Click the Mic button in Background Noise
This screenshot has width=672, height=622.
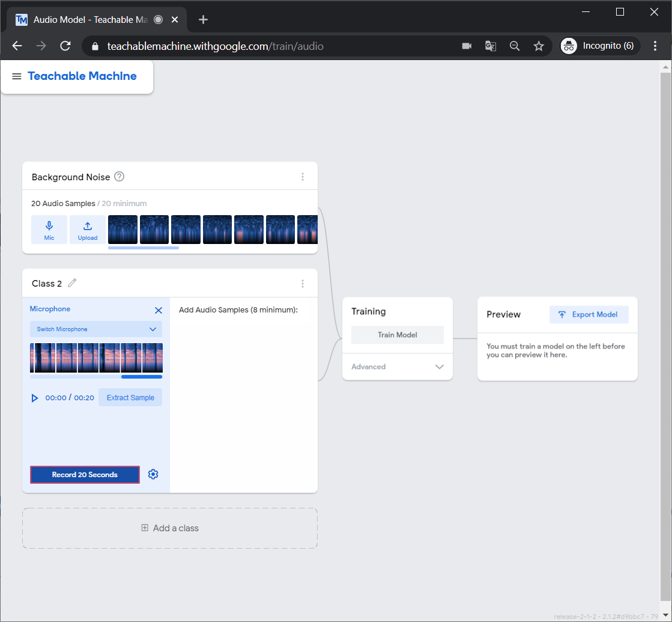click(49, 230)
